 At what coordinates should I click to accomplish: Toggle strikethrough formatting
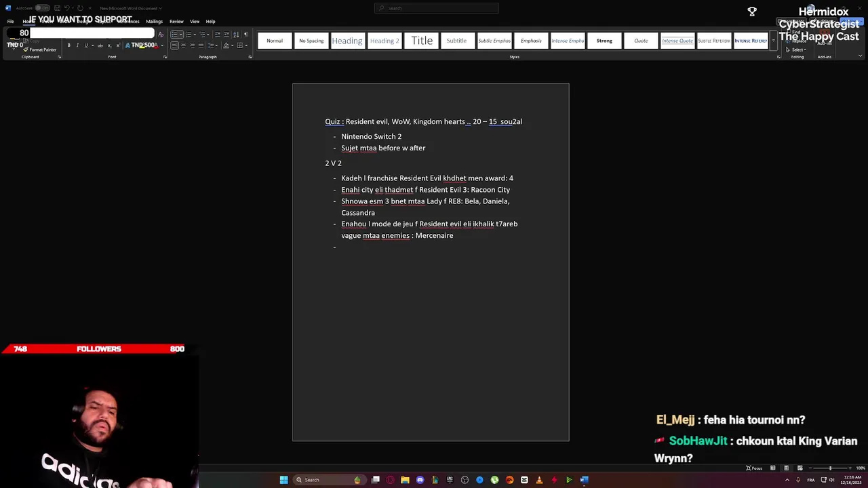[x=100, y=45]
